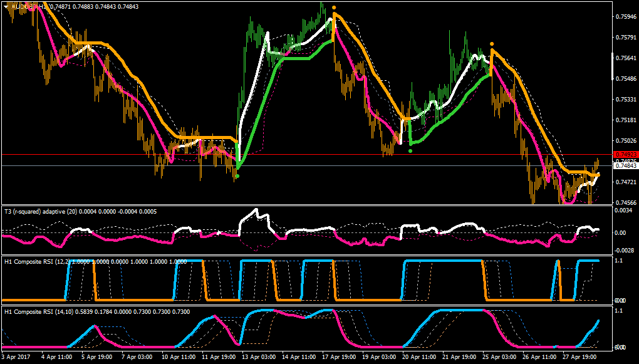Image resolution: width=639 pixels, height=364 pixels.
Task: Click the orange sell dot near 25 Apr
Action: (492, 44)
